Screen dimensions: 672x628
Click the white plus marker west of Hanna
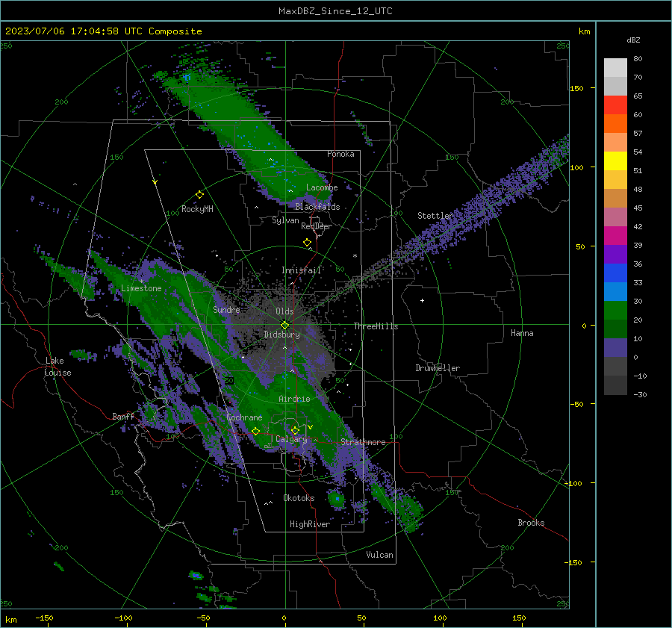click(422, 300)
